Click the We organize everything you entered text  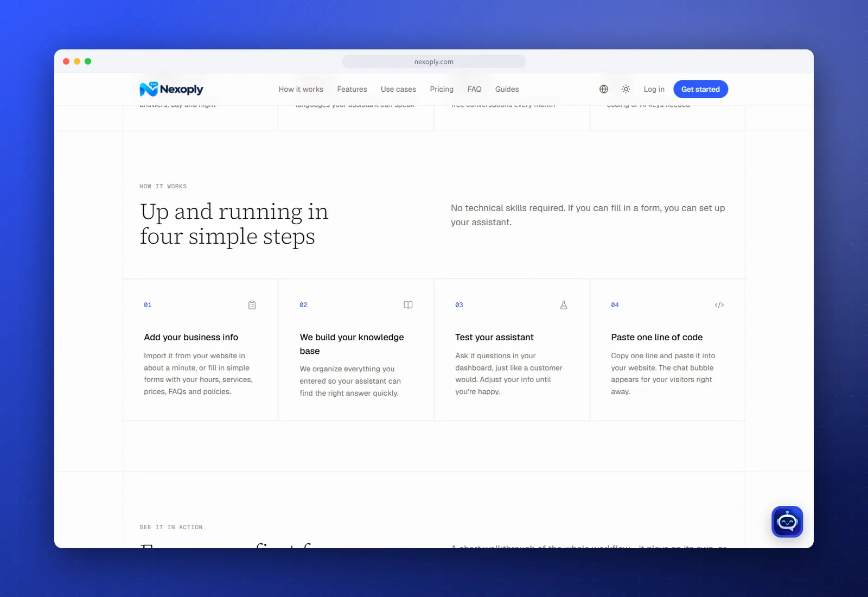pos(350,381)
